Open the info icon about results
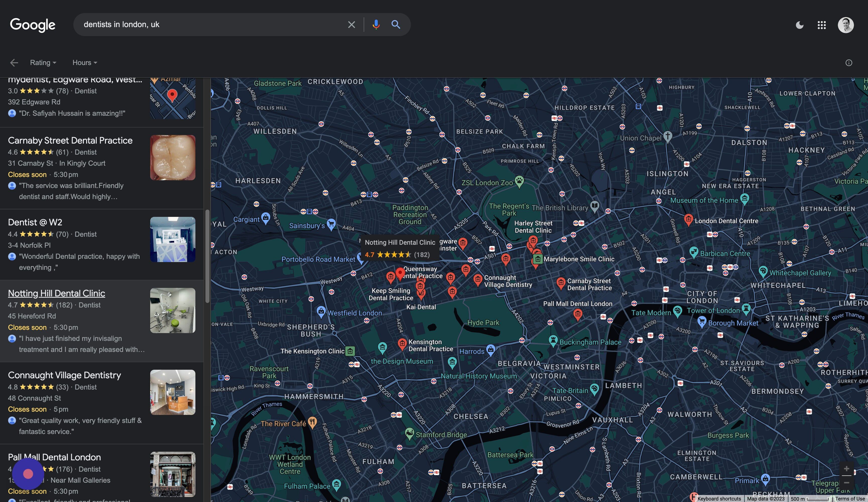This screenshot has width=868, height=502. click(x=849, y=62)
